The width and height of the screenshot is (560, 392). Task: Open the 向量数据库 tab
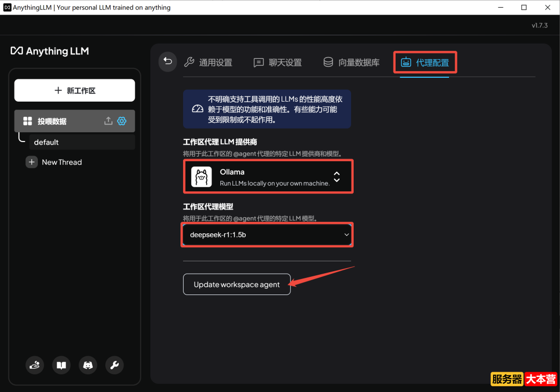[352, 62]
